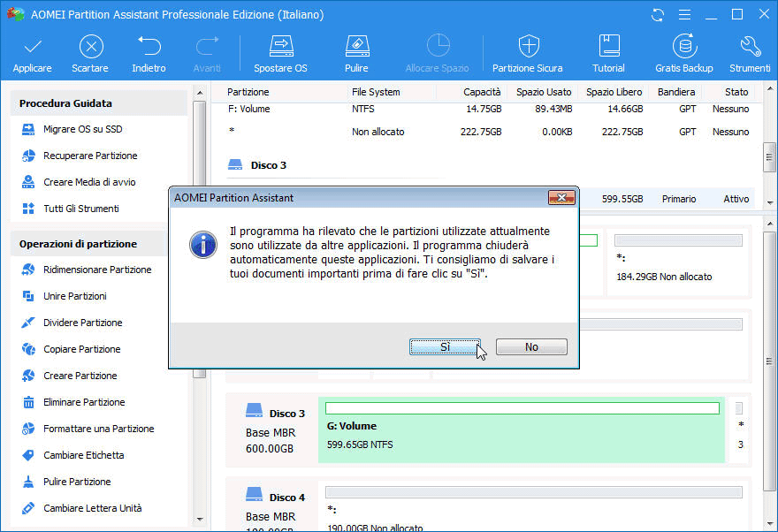Viewport: 778px width, 532px height.
Task: Select Migrare OS su SSD
Action: pos(72,129)
